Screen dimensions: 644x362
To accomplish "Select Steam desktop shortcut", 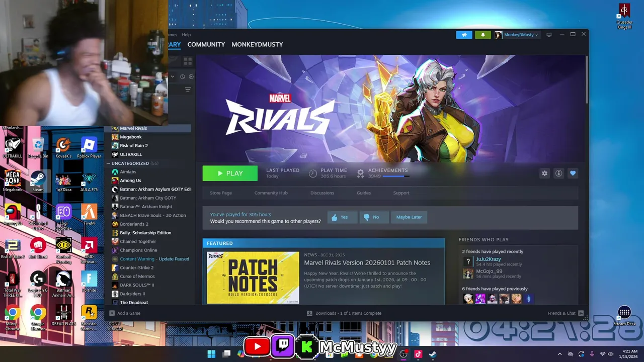I will click(38, 182).
